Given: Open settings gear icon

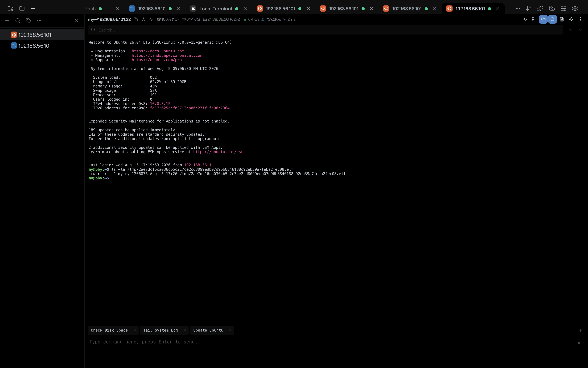Looking at the screenshot, I should click(x=575, y=9).
